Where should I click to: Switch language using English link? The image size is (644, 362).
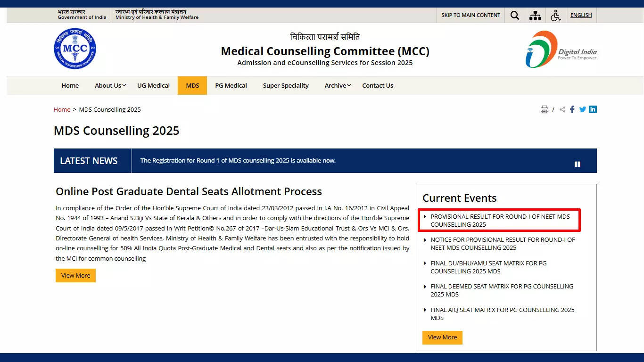click(x=581, y=15)
